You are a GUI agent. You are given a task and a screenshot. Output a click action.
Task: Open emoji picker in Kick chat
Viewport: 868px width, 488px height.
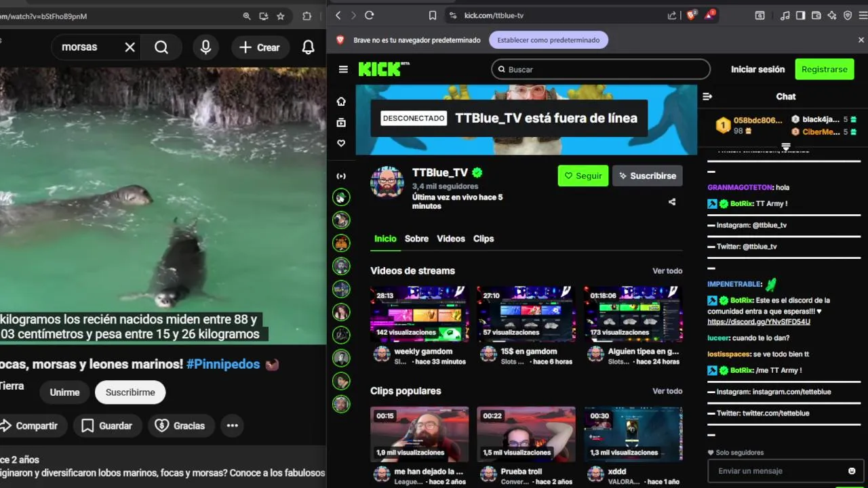click(852, 471)
